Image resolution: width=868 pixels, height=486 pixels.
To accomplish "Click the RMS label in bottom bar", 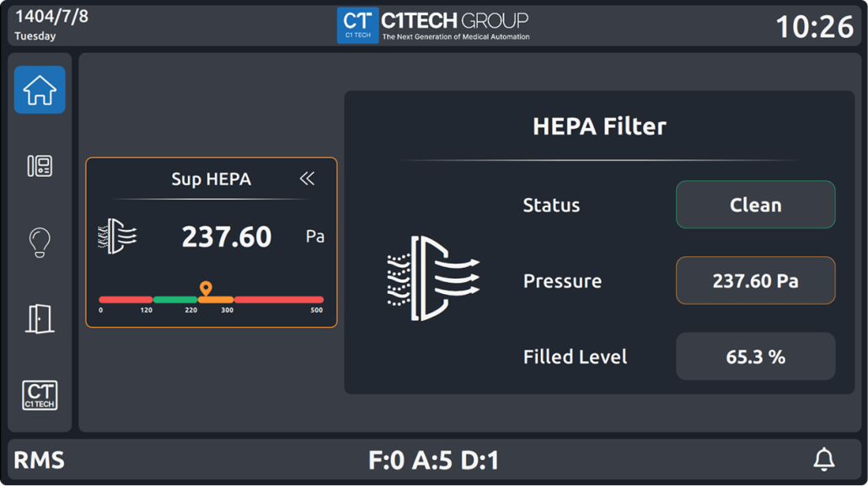I will tap(40, 460).
